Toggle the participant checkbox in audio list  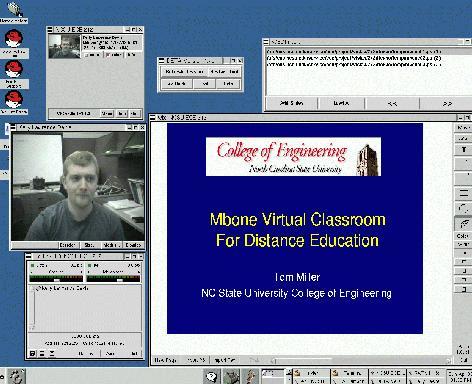pos(33,288)
